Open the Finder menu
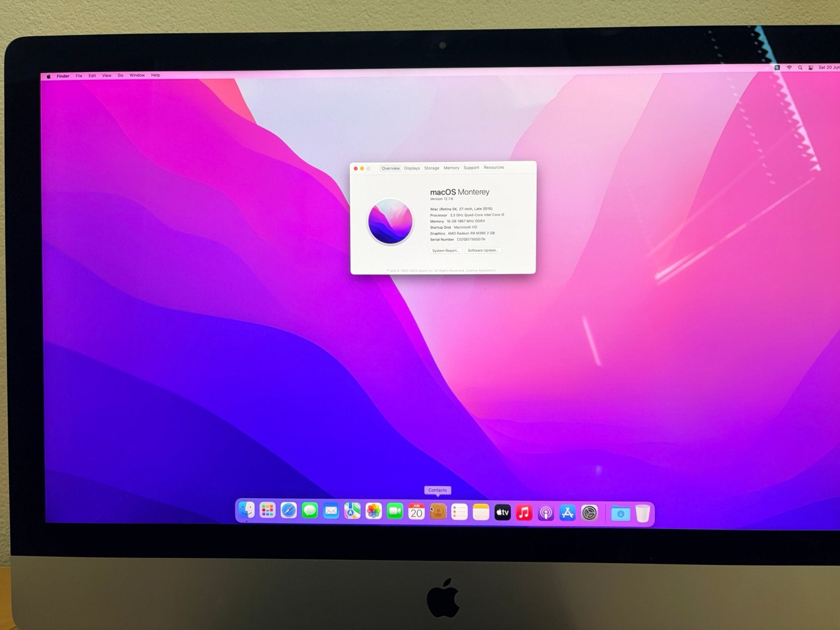Screen dimensions: 840x630 (x=63, y=76)
